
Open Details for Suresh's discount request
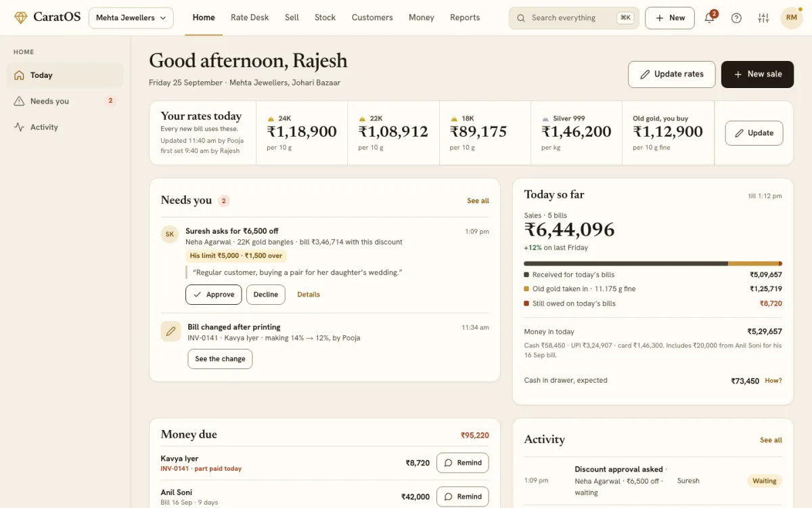pos(309,295)
